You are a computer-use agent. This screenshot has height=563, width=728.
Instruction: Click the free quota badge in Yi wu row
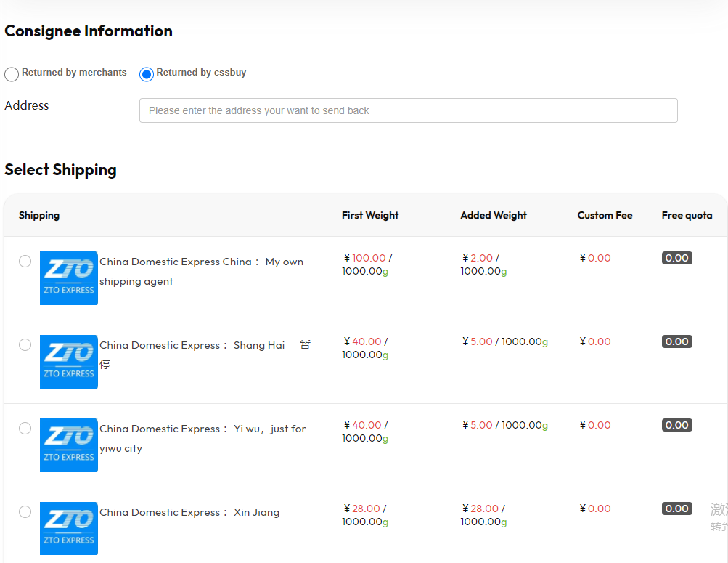pos(677,425)
